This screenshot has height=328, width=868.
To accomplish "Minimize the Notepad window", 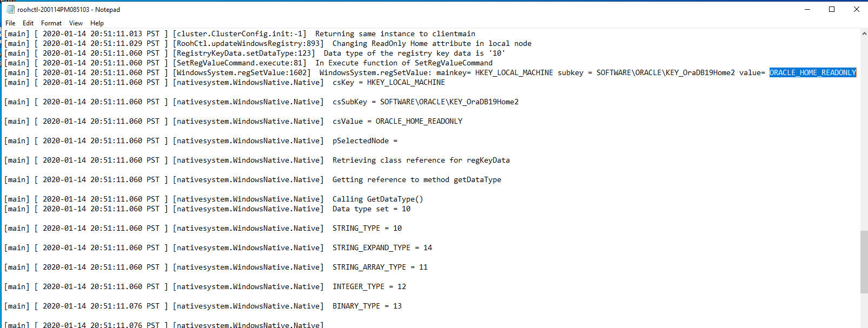I will 807,9.
